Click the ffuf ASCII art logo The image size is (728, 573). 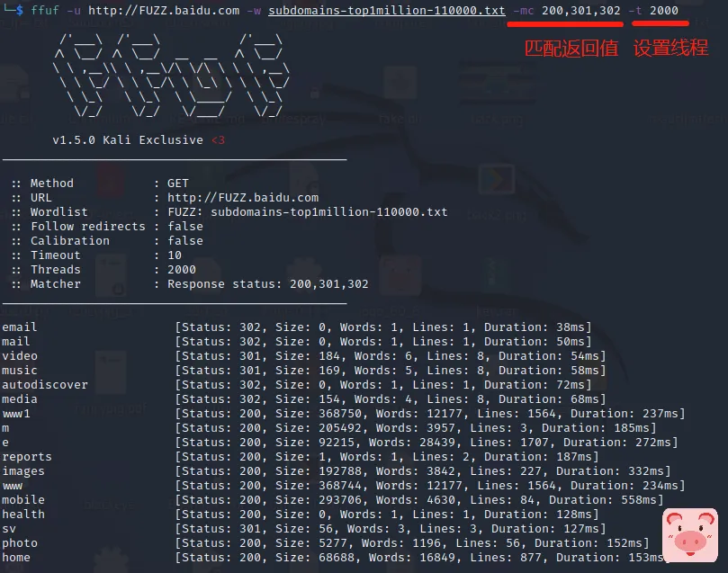(172, 76)
